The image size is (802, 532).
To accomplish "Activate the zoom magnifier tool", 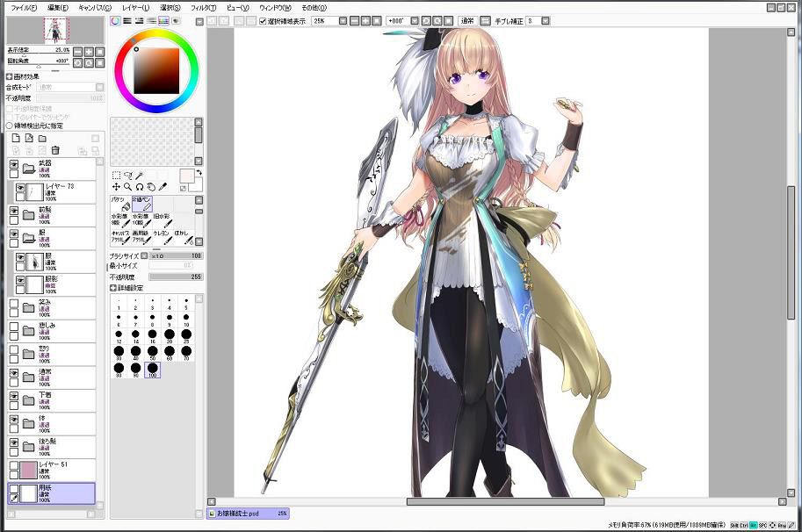I will tap(128, 187).
